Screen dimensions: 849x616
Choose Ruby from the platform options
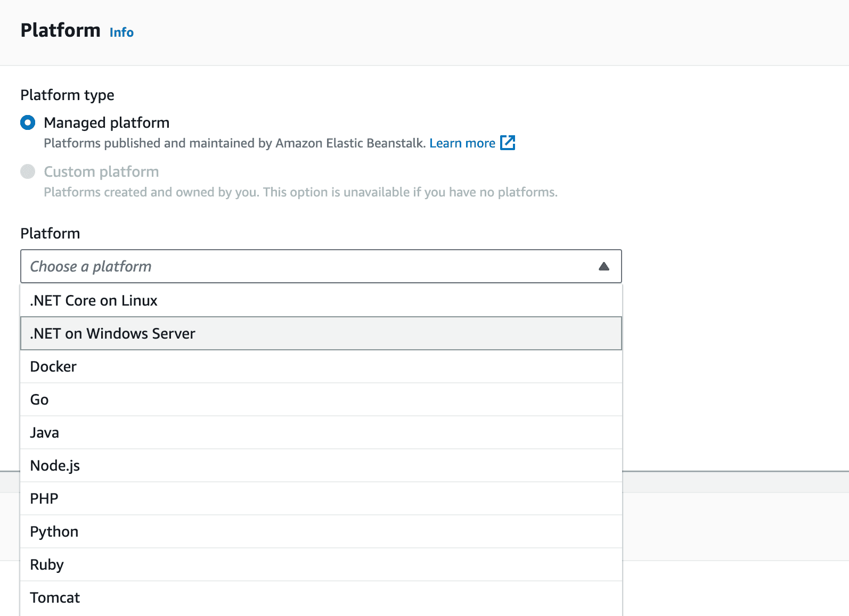pyautogui.click(x=321, y=564)
